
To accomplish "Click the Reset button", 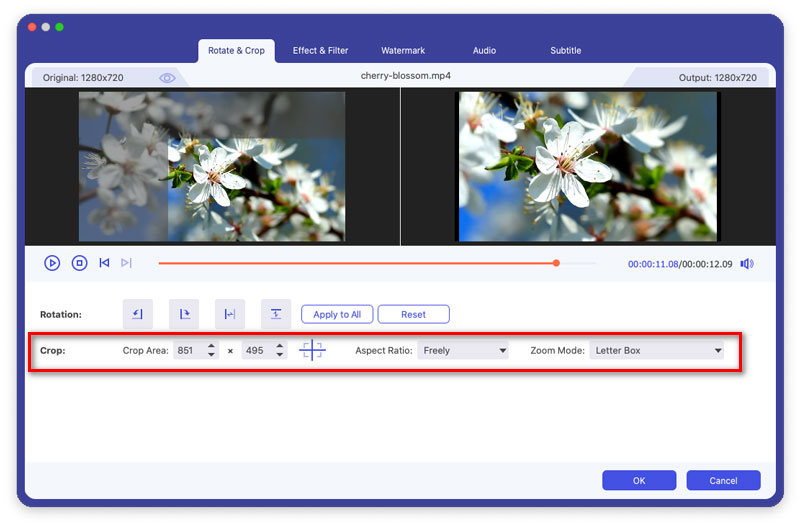I will [x=414, y=314].
